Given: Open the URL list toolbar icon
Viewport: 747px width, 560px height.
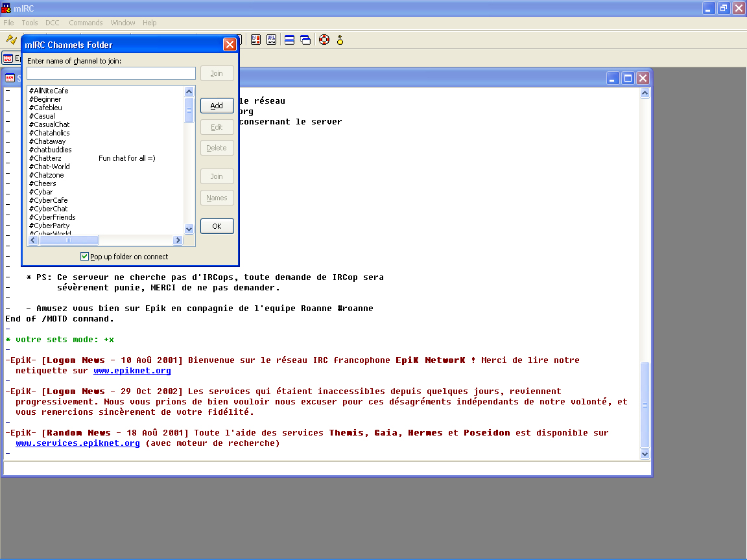Looking at the screenshot, I should 272,40.
